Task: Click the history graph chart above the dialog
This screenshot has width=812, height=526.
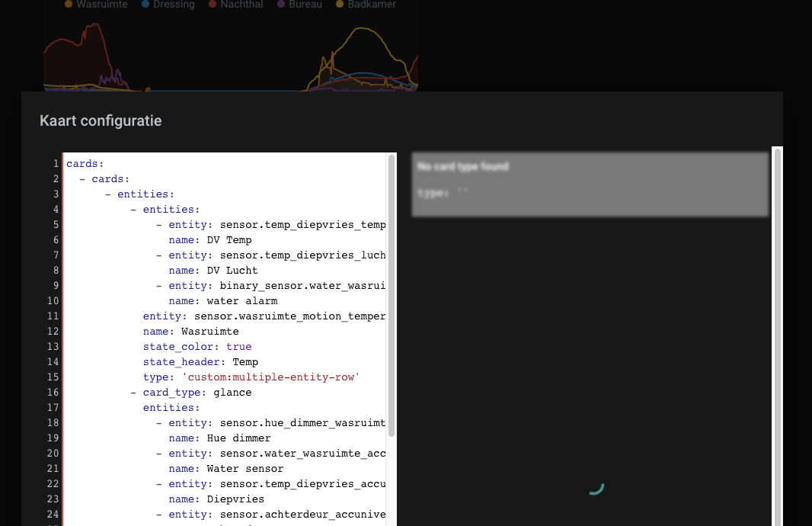Action: 229,53
